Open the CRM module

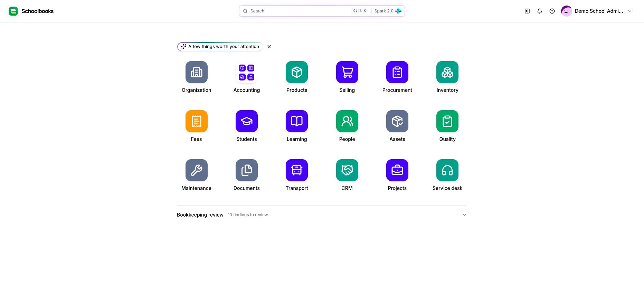[x=347, y=170]
